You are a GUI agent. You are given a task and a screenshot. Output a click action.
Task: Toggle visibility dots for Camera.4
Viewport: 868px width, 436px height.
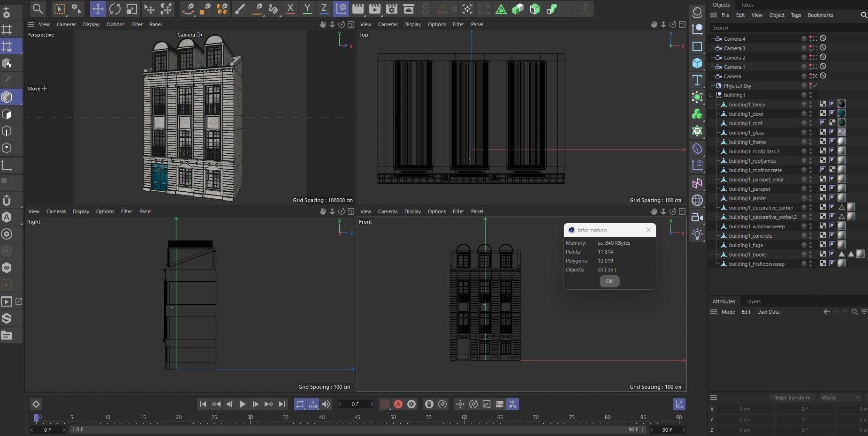click(810, 39)
